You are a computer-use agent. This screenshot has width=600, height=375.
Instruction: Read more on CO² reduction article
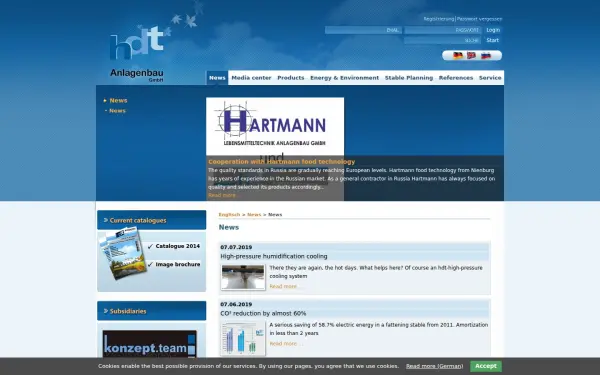[283, 344]
